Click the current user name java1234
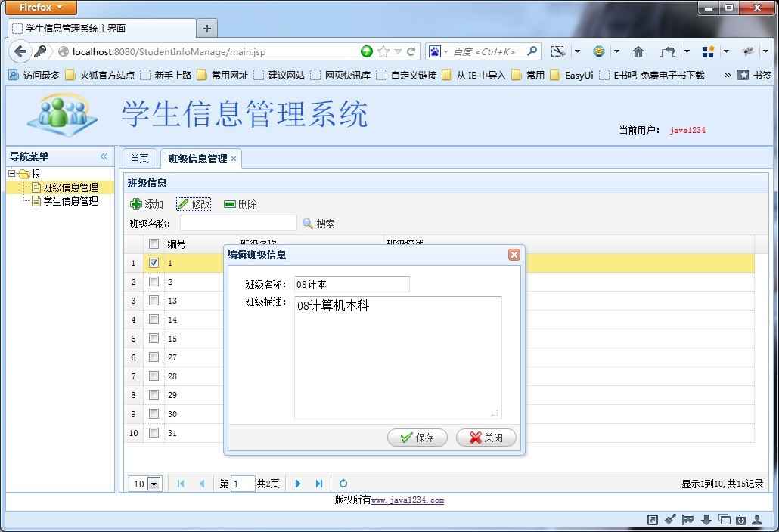 point(687,131)
